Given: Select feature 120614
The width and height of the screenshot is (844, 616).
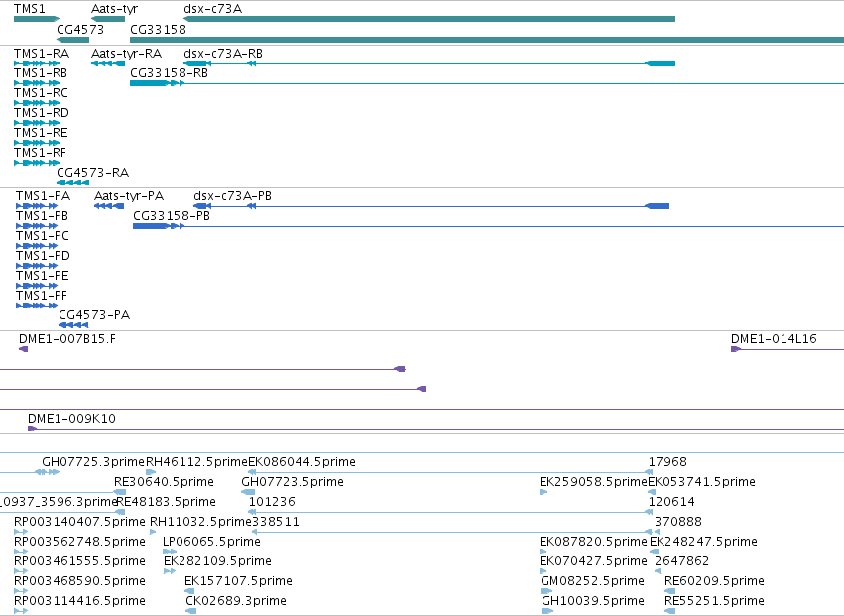Looking at the screenshot, I should point(671,502).
